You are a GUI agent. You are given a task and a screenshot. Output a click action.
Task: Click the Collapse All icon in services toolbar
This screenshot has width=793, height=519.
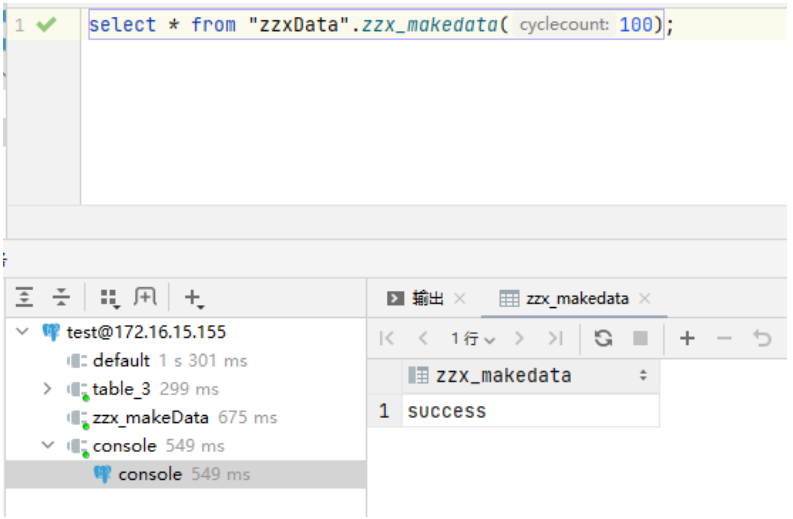click(x=62, y=297)
